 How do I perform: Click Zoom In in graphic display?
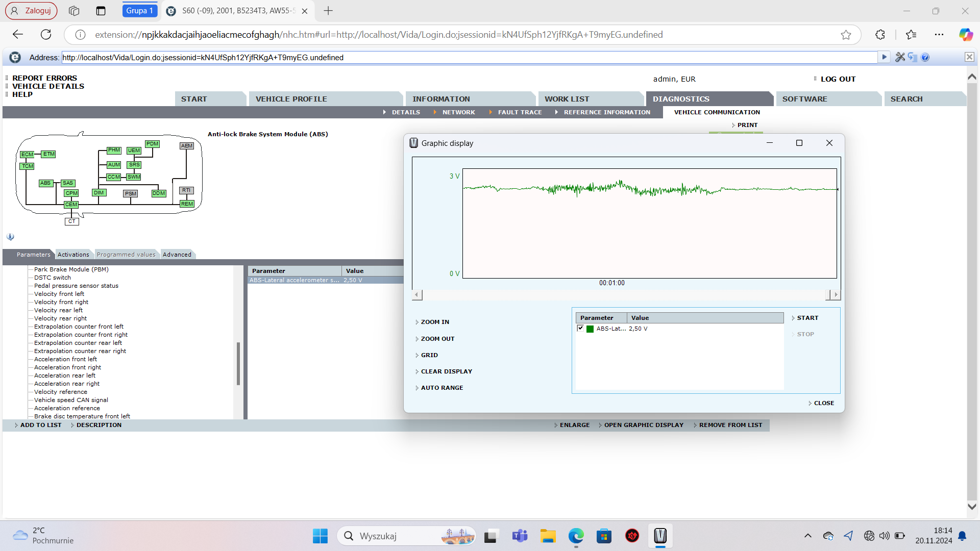tap(435, 322)
